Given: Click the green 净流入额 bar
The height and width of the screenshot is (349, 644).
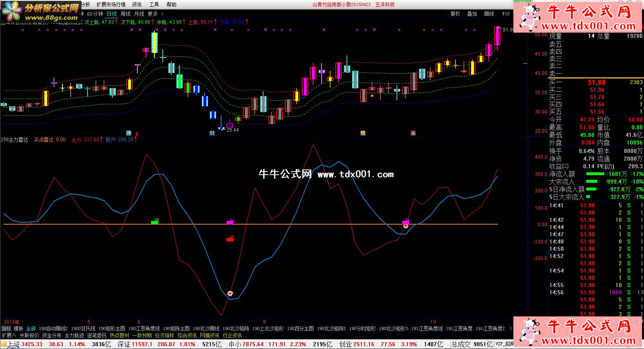Looking at the screenshot, I should (x=594, y=174).
